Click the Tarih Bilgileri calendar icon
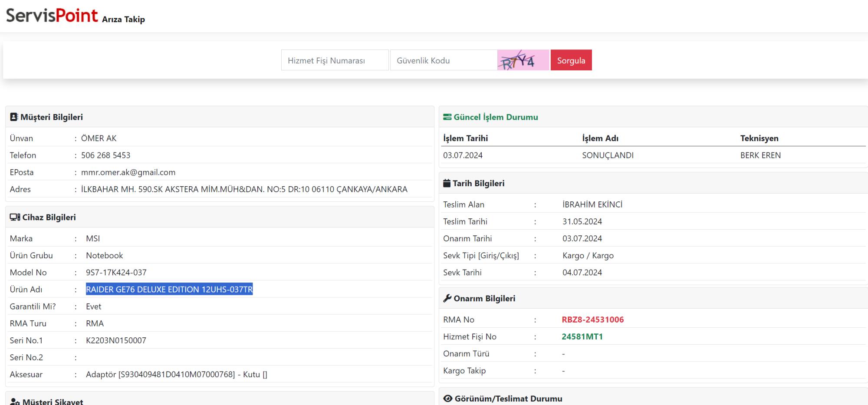Viewport: 868px width, 405px height. (x=447, y=184)
